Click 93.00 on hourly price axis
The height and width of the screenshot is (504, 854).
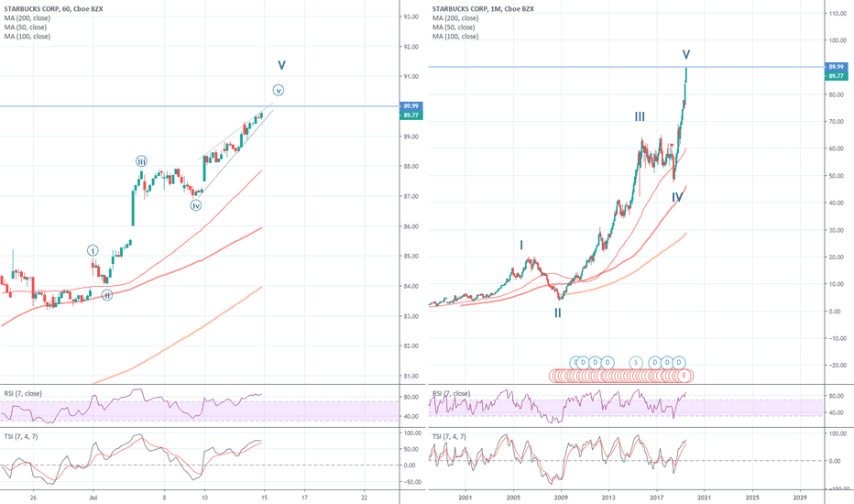(x=411, y=16)
